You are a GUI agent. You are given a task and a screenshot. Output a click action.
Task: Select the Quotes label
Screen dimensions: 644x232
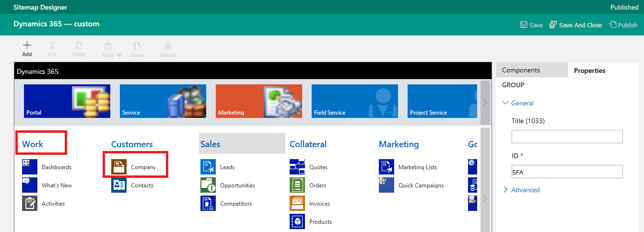tap(318, 167)
